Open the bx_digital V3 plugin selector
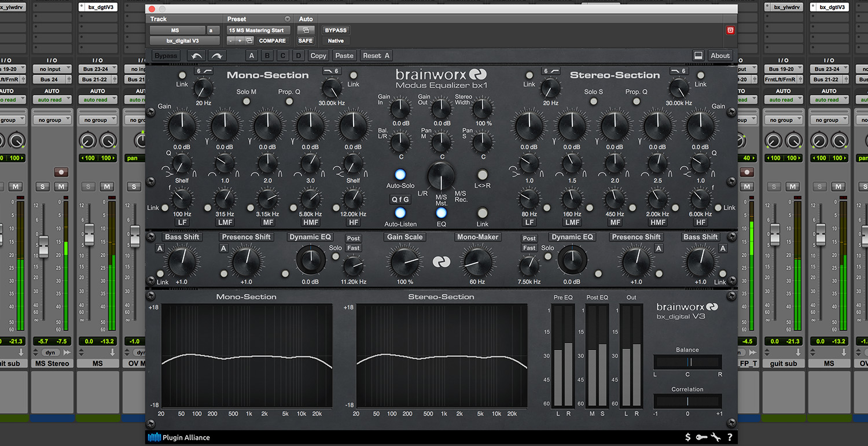 185,40
